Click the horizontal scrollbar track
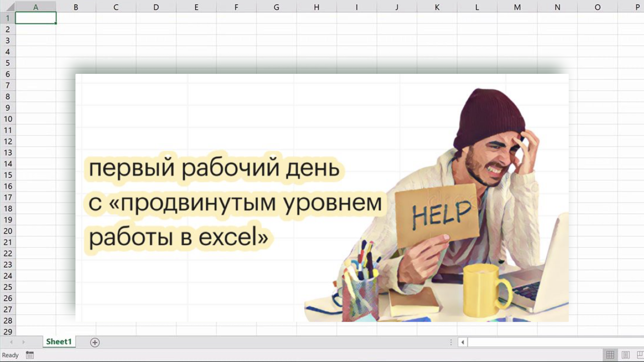Viewport: 644px width, 362px height. 553,342
